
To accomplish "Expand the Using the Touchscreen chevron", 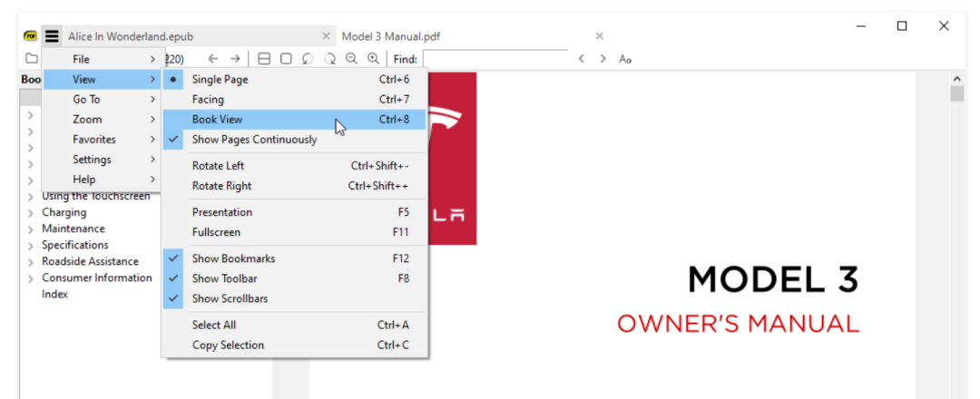I will (31, 197).
